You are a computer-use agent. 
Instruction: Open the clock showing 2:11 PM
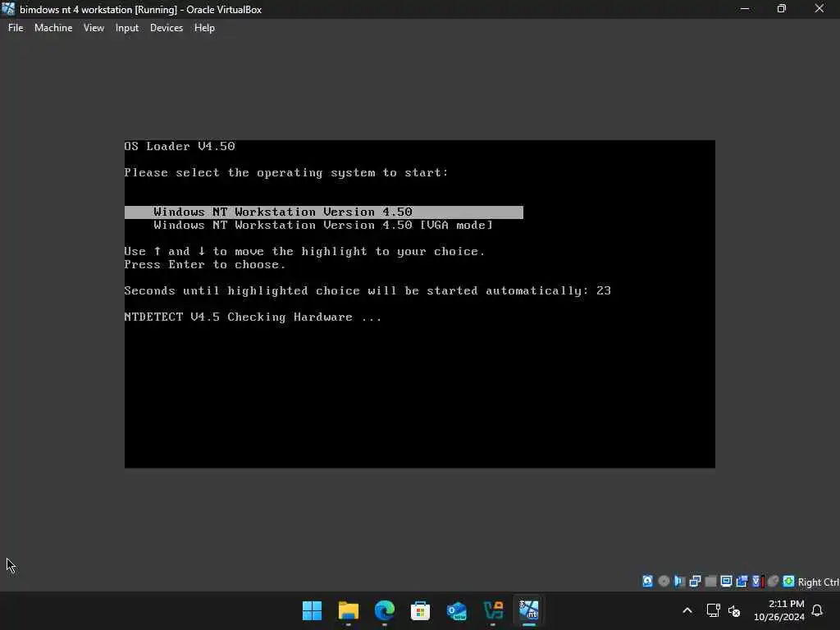pyautogui.click(x=779, y=610)
